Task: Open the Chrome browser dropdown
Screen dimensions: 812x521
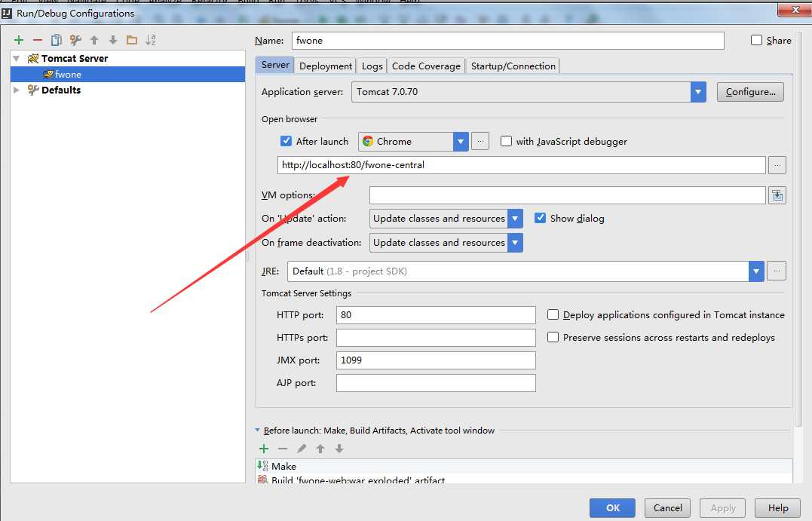Action: [461, 142]
